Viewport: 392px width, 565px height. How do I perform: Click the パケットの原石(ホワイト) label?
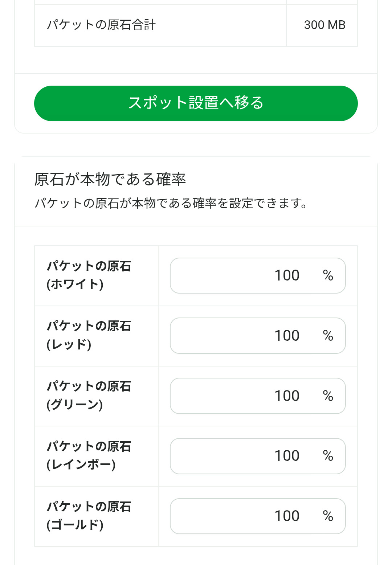[89, 275]
